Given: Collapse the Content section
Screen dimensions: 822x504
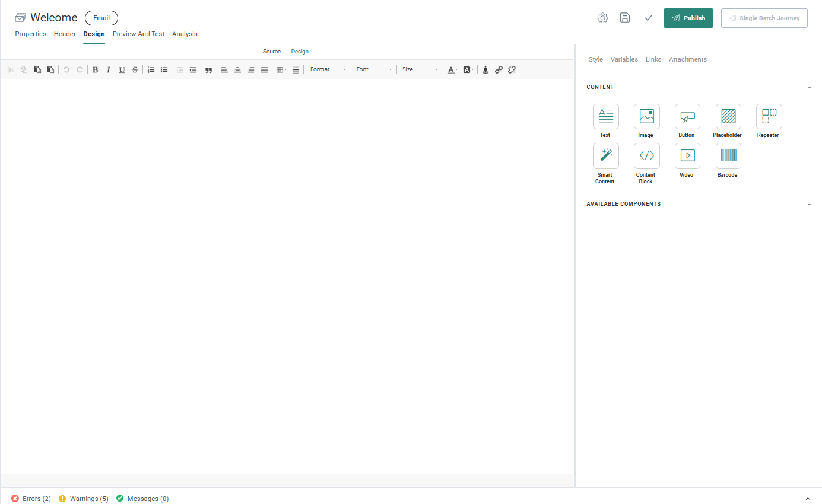Looking at the screenshot, I should pyautogui.click(x=810, y=87).
